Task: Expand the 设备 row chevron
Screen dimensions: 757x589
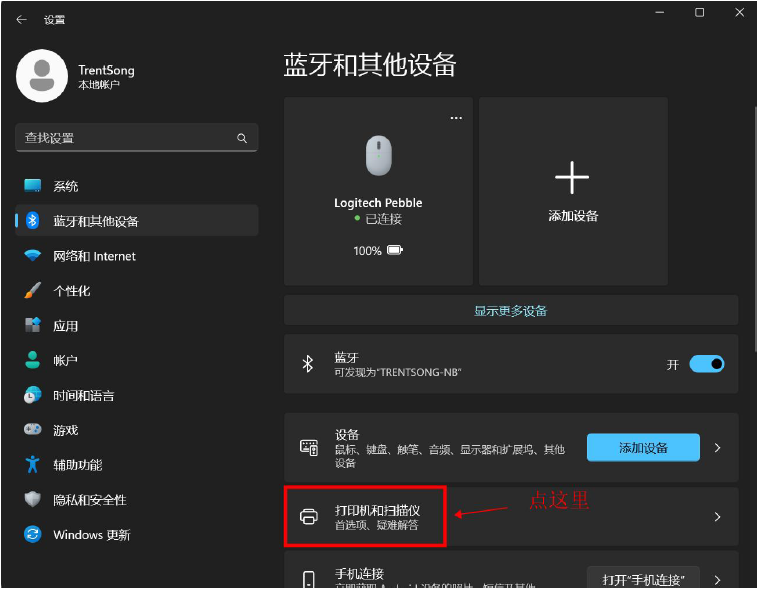Action: (717, 448)
